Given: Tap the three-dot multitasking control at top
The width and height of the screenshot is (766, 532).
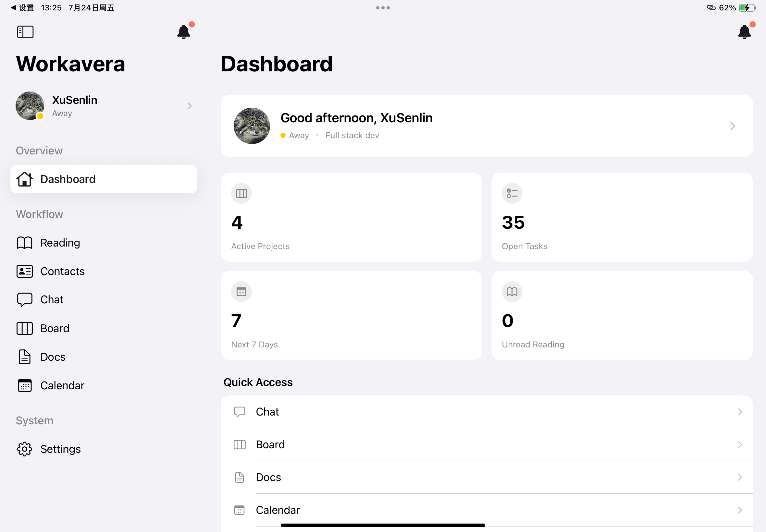Looking at the screenshot, I should tap(383, 8).
